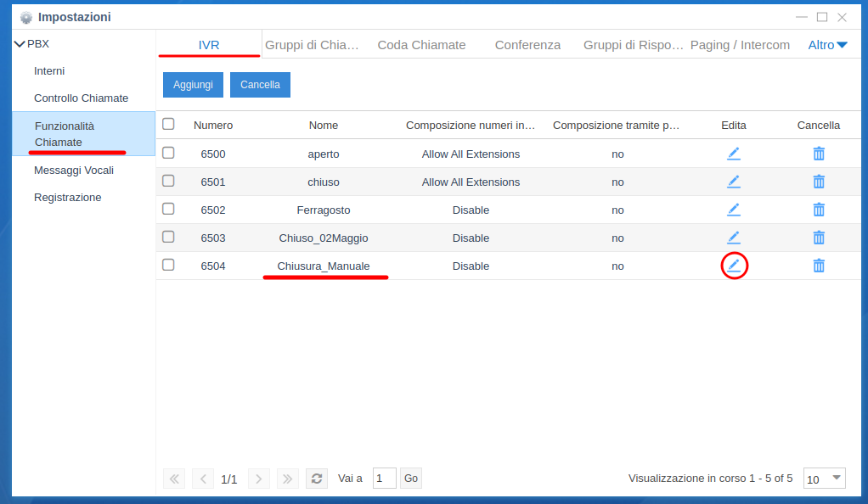Go to last page of results
This screenshot has height=504, width=868.
pyautogui.click(x=287, y=479)
